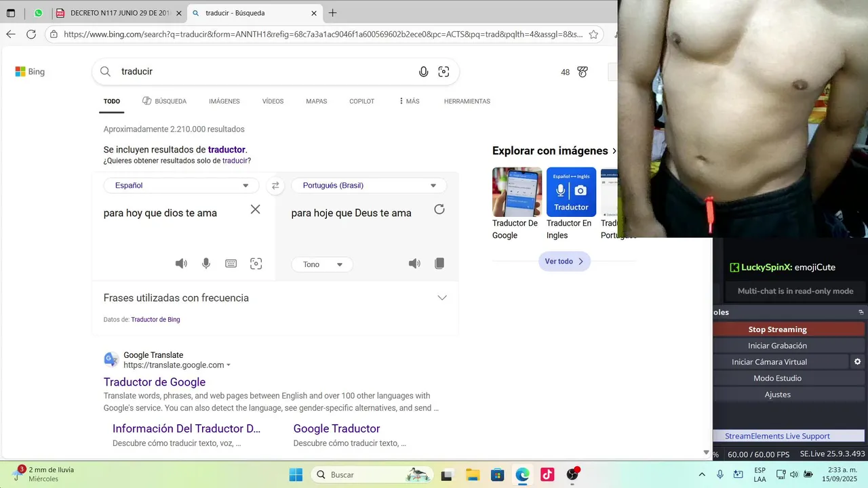Select the TODO search tab
This screenshot has width=868, height=488.
pos(112,101)
